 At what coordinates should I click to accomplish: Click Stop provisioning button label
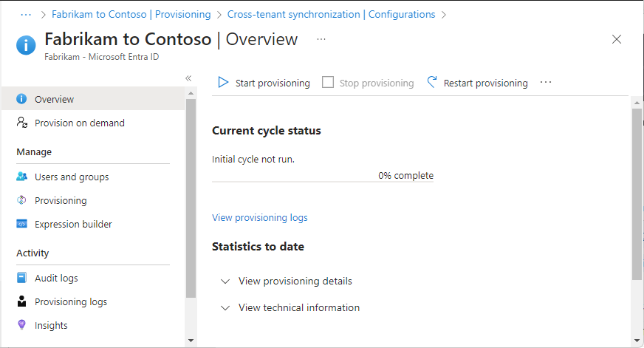click(377, 83)
